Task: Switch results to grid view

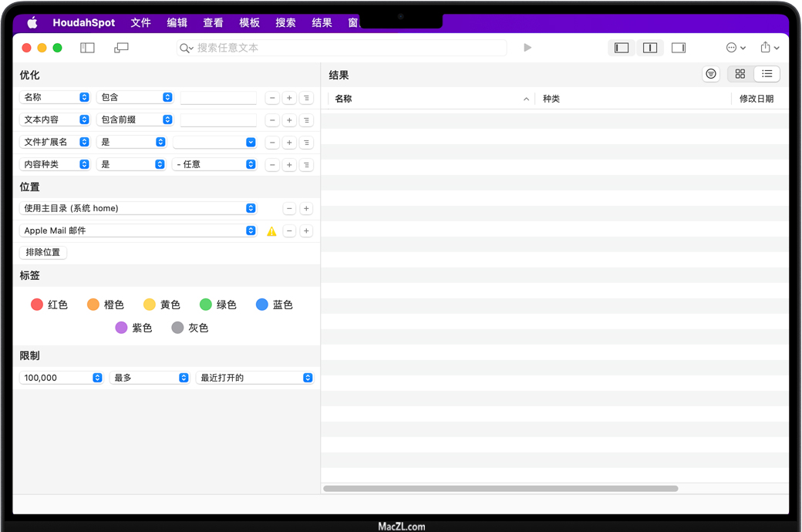Action: coord(740,74)
